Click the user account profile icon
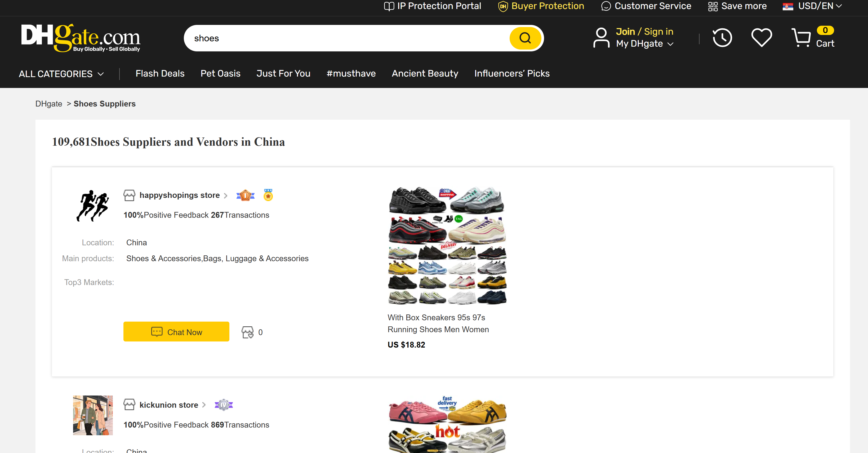Viewport: 868px width, 453px height. click(601, 37)
